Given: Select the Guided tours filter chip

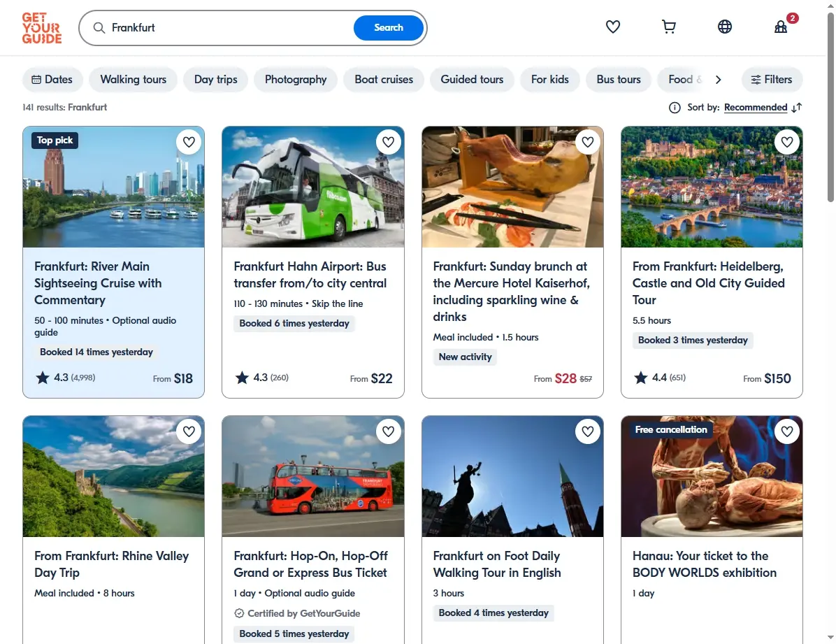Looking at the screenshot, I should tap(472, 80).
